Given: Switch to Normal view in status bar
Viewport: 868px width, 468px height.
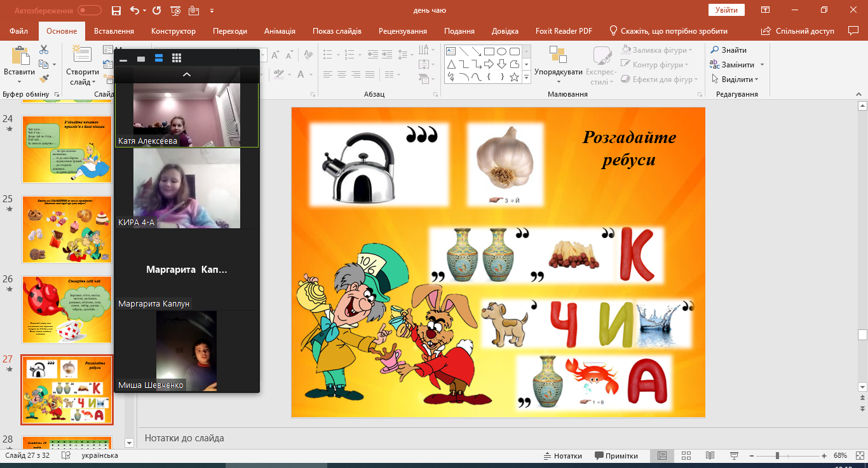Looking at the screenshot, I should point(662,456).
